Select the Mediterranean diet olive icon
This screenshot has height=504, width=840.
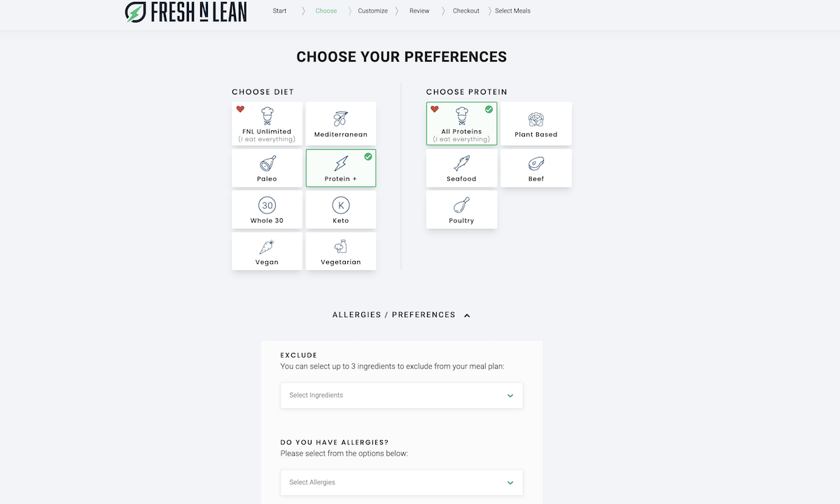(x=341, y=118)
